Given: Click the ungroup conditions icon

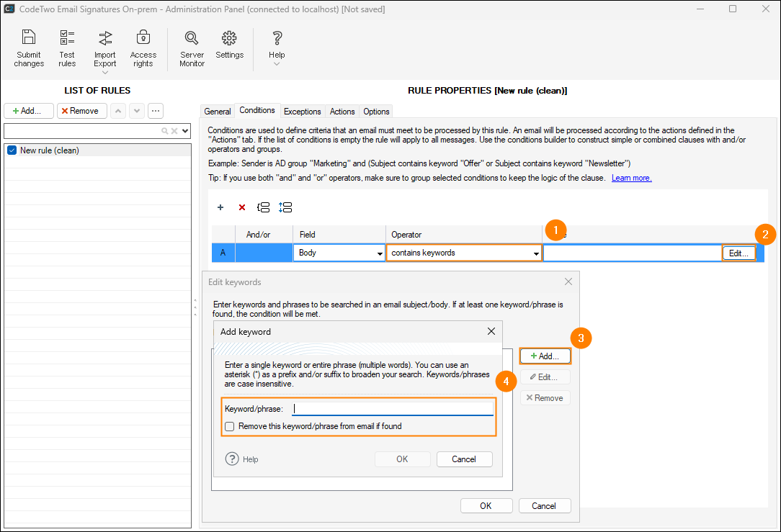Looking at the screenshot, I should click(x=285, y=207).
